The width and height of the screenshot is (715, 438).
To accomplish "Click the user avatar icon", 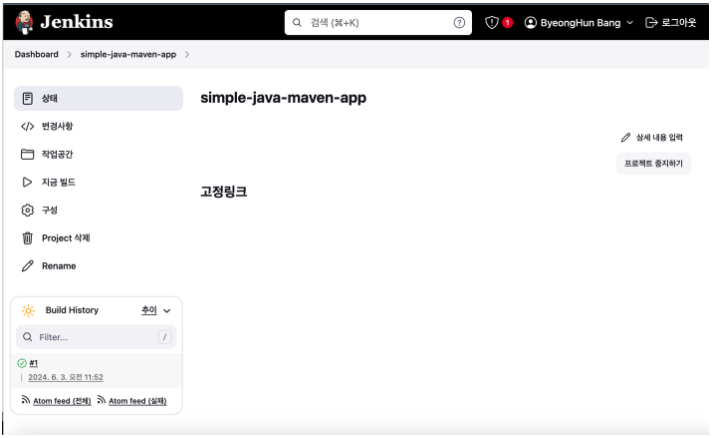I will (530, 22).
